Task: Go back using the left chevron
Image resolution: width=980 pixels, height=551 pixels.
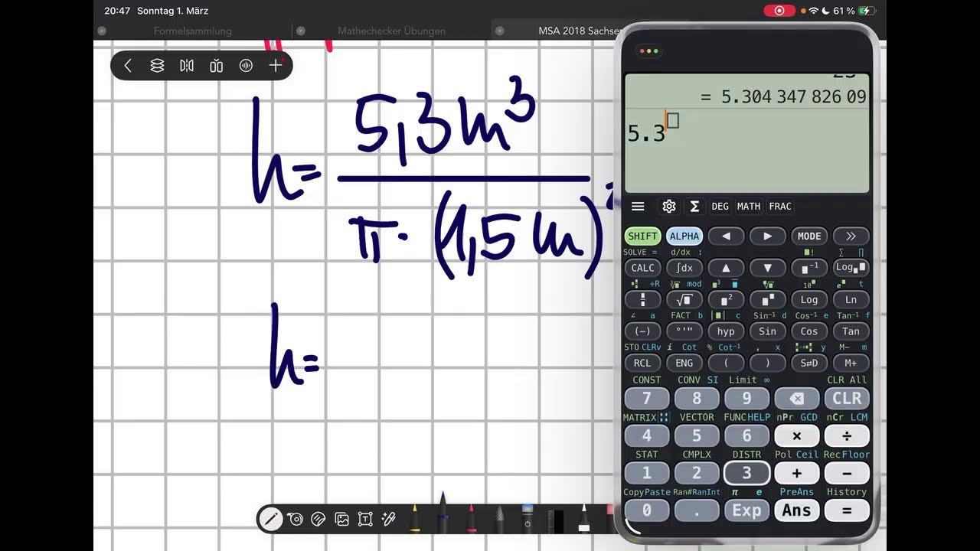Action: pos(128,66)
